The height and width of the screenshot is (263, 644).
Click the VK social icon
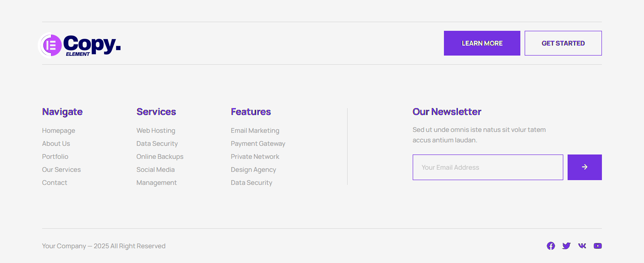pyautogui.click(x=582, y=246)
